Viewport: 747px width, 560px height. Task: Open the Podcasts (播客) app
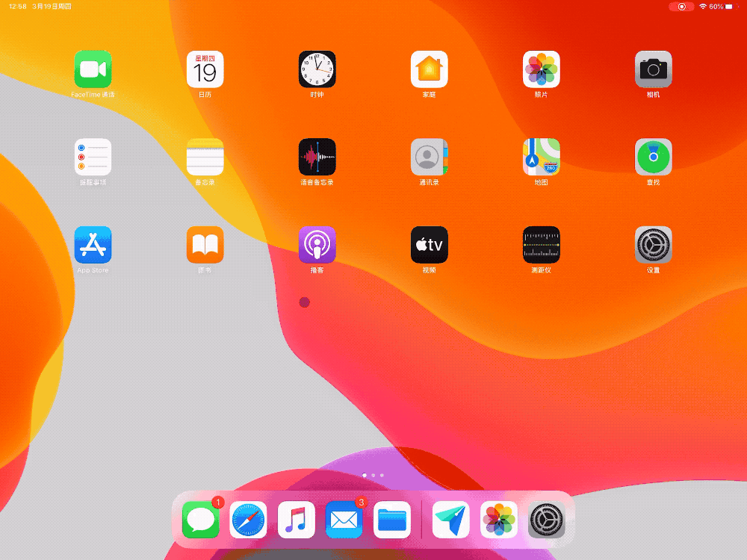317,244
